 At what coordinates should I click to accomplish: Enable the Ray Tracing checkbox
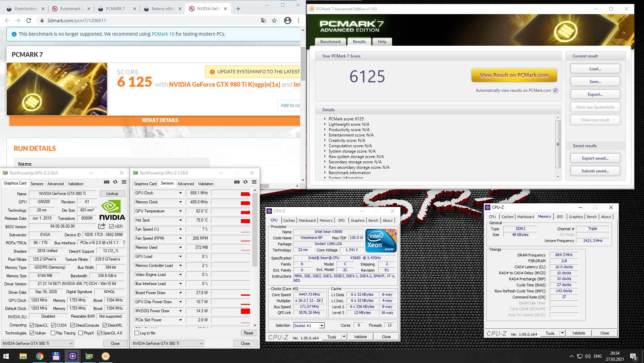53,333
